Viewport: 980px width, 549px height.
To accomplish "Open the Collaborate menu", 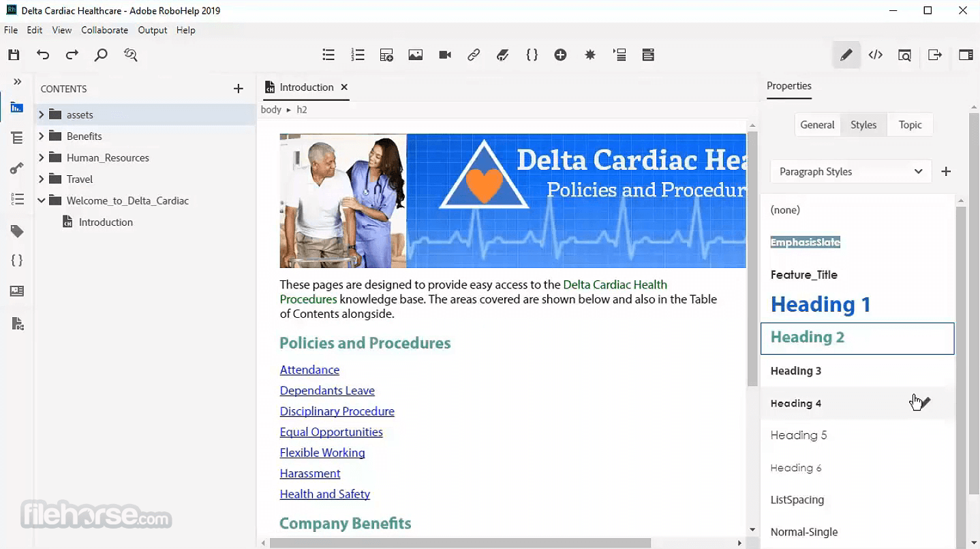I will click(105, 30).
